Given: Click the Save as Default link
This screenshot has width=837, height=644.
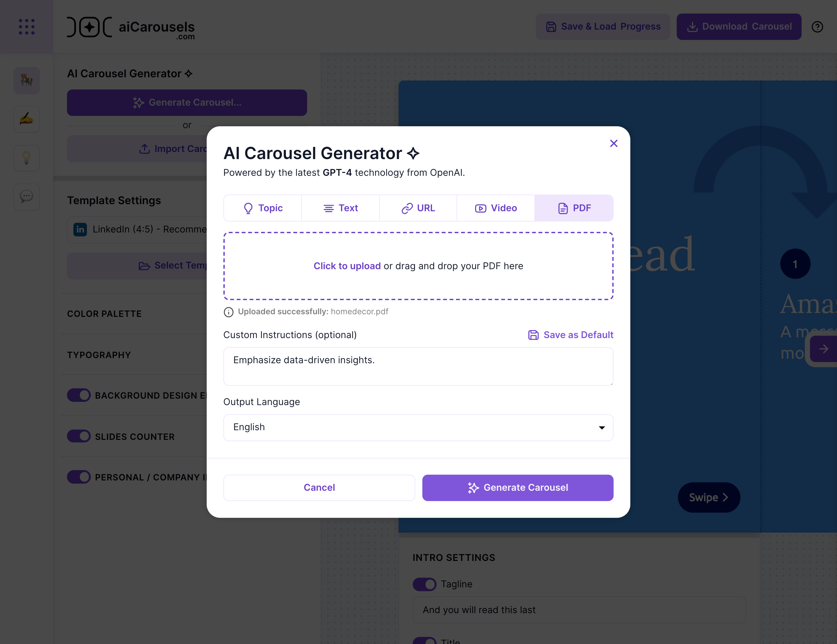Looking at the screenshot, I should click(x=571, y=335).
